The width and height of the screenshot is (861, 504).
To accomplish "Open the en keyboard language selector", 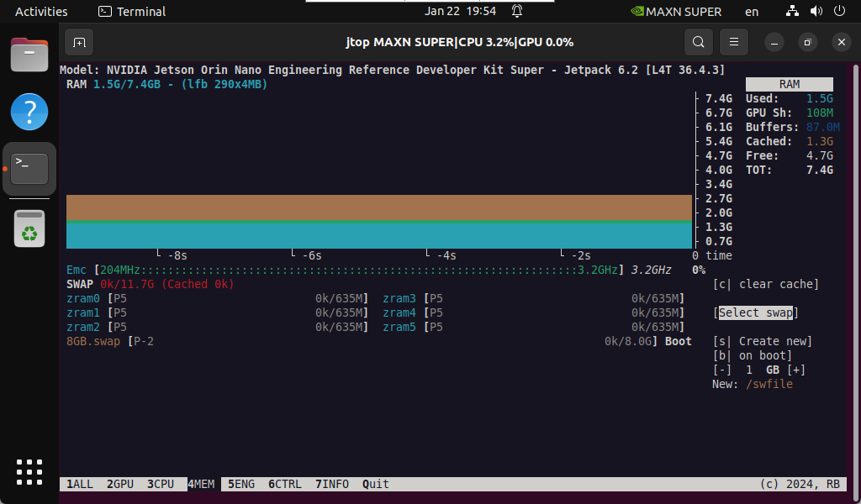I will pos(752,12).
